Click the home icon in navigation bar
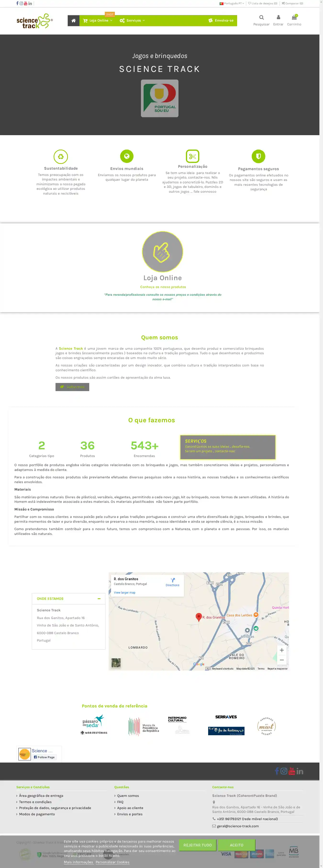The width and height of the screenshot is (323, 868). tap(73, 21)
